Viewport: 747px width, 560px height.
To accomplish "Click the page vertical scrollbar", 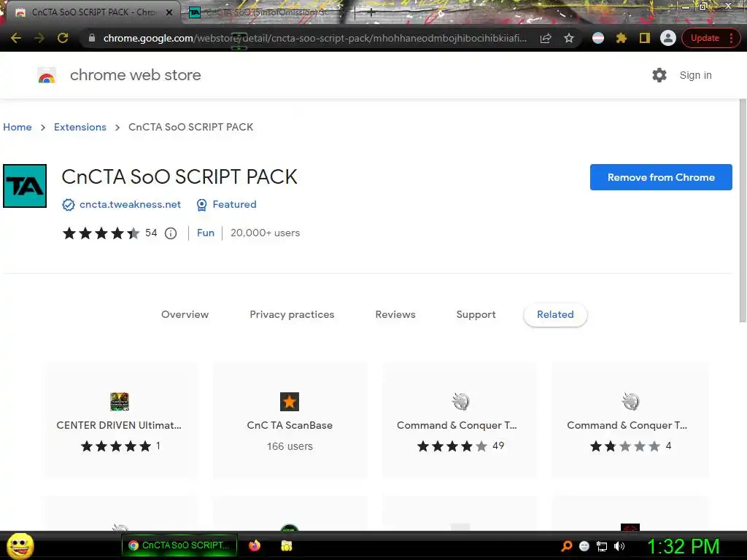I will tap(743, 209).
